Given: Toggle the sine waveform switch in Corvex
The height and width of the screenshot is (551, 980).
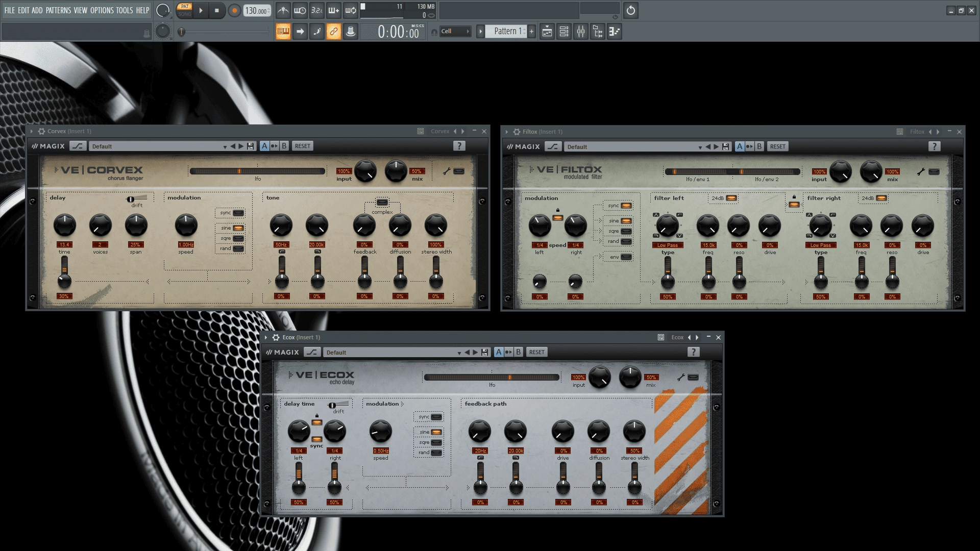Looking at the screenshot, I should (x=238, y=228).
